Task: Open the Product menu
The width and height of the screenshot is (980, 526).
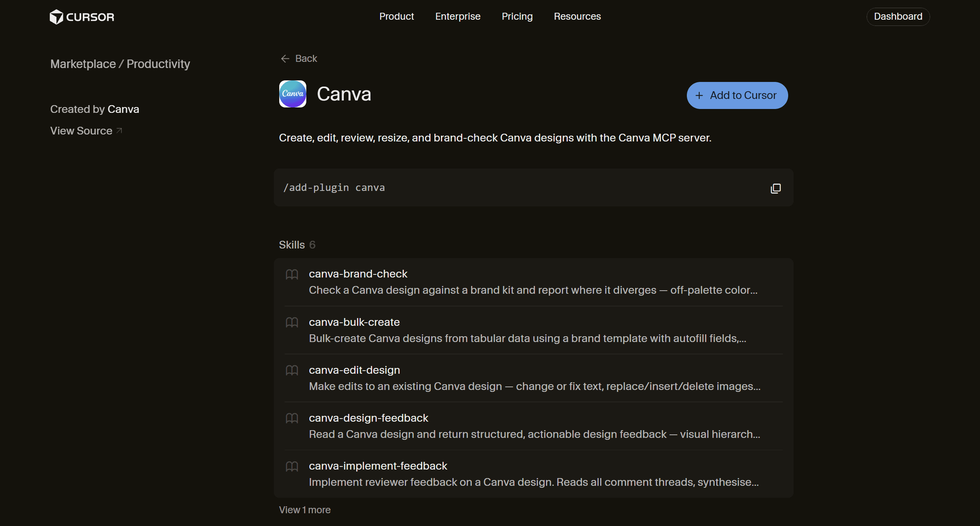Action: coord(396,17)
